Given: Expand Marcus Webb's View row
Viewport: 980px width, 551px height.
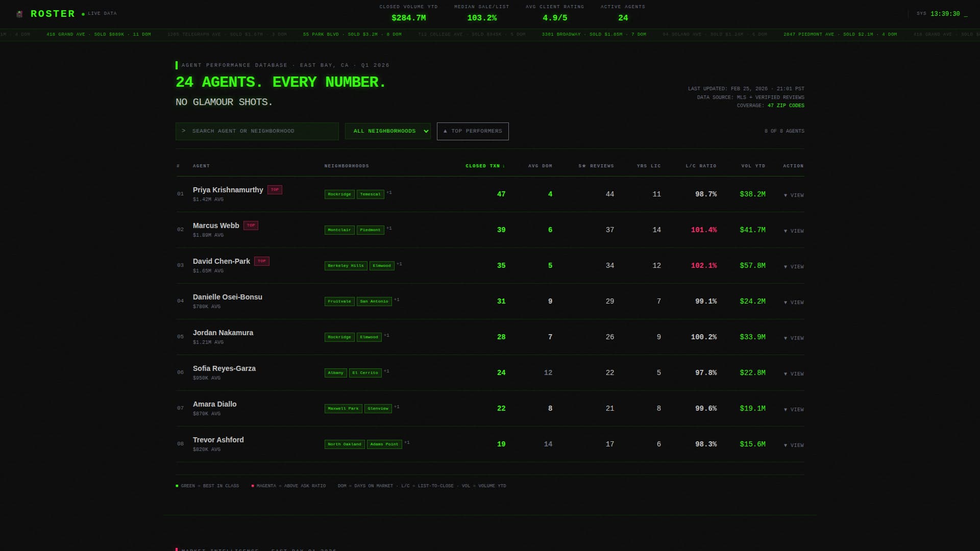Looking at the screenshot, I should coord(794,231).
